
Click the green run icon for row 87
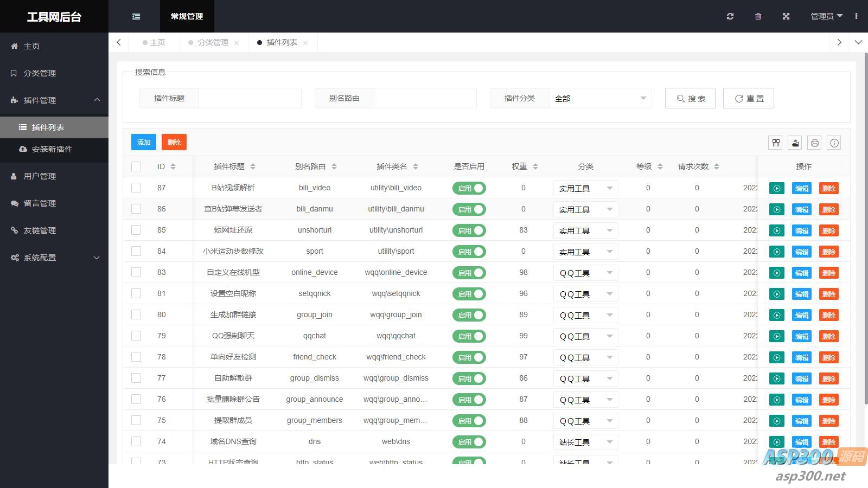777,188
